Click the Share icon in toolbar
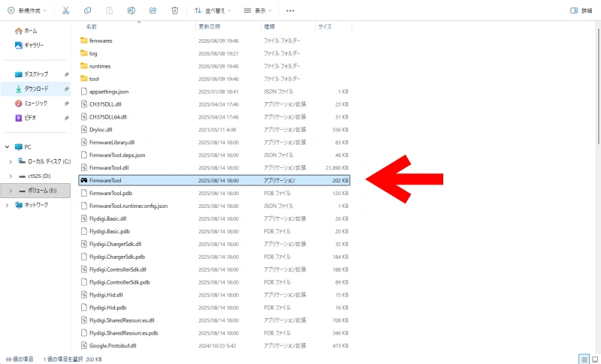Viewport: 601px width, 364px height. tap(153, 11)
